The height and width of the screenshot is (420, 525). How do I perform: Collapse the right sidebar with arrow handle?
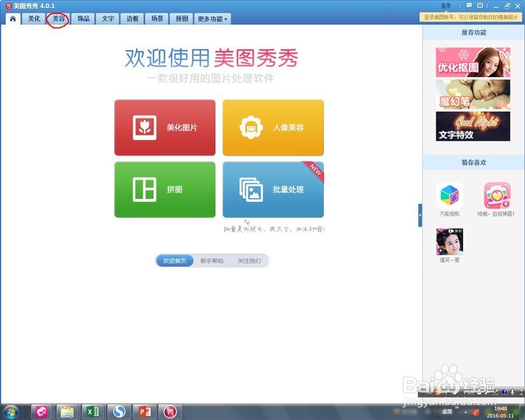420,215
